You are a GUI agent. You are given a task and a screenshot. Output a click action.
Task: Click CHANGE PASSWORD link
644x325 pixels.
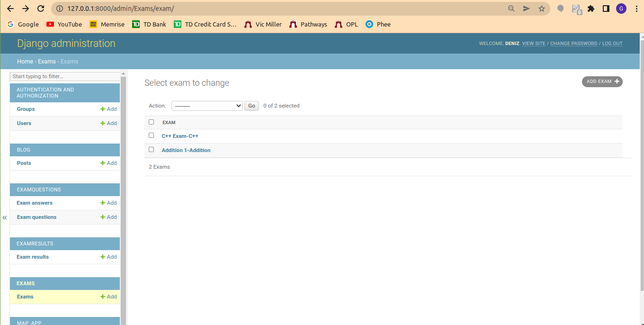(x=574, y=44)
